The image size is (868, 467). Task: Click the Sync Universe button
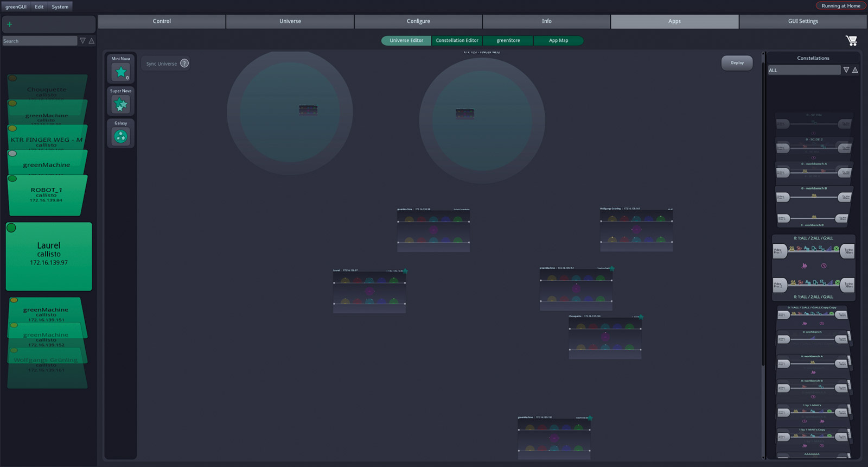(161, 64)
